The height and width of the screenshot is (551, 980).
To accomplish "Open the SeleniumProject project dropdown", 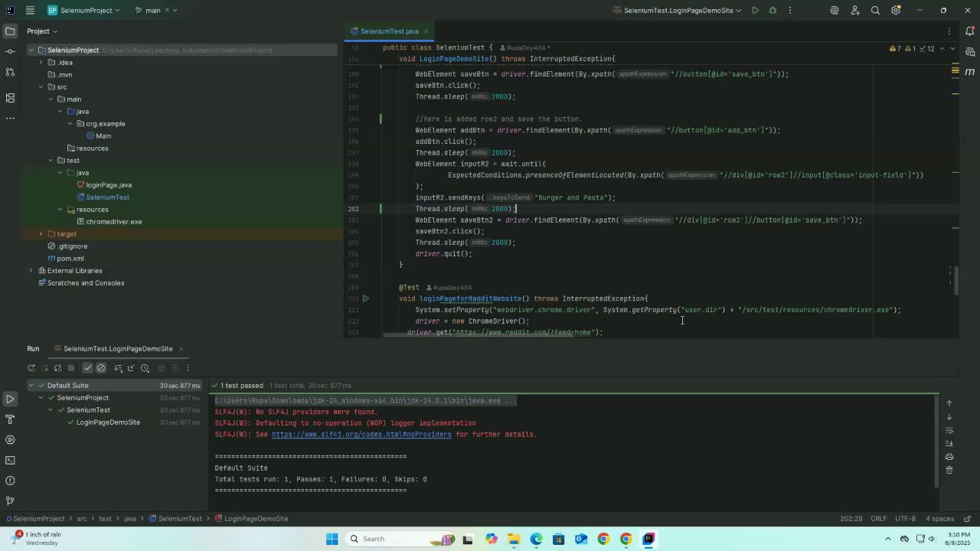I will point(83,11).
